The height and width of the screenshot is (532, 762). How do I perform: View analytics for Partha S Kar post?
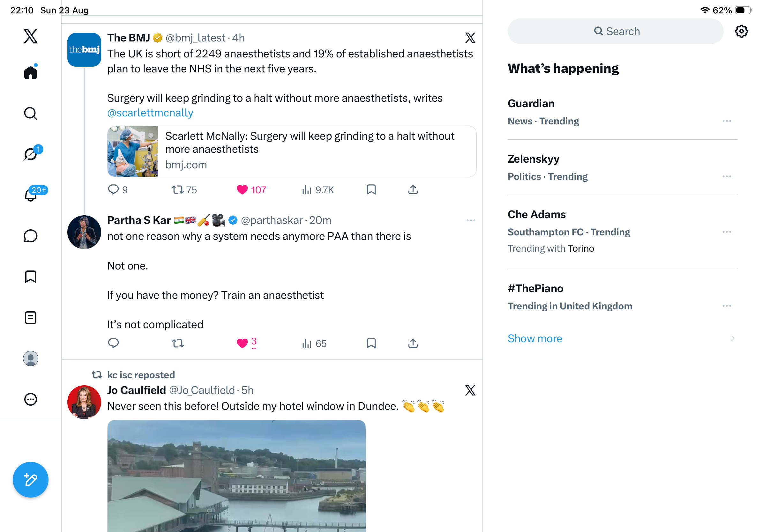pyautogui.click(x=314, y=343)
